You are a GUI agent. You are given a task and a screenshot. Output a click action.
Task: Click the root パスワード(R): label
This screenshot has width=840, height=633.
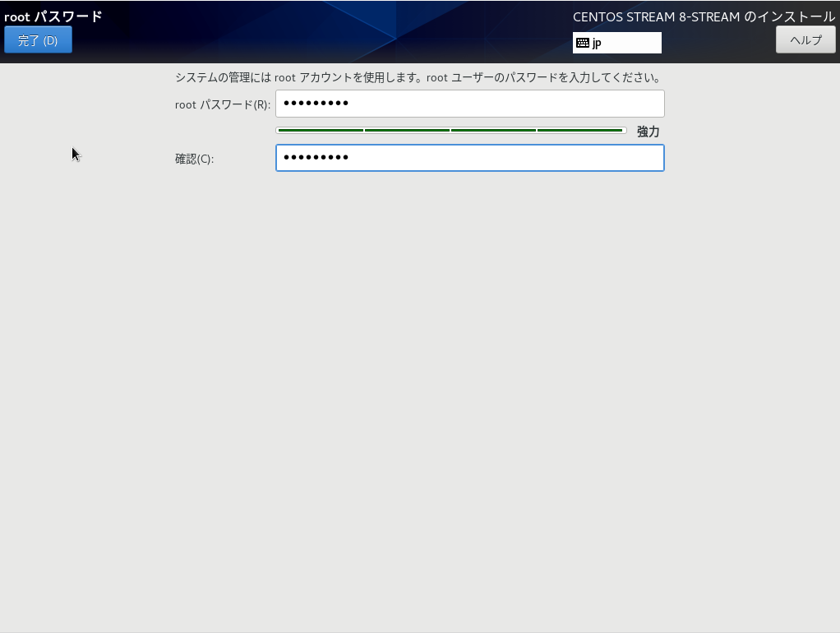click(x=222, y=104)
